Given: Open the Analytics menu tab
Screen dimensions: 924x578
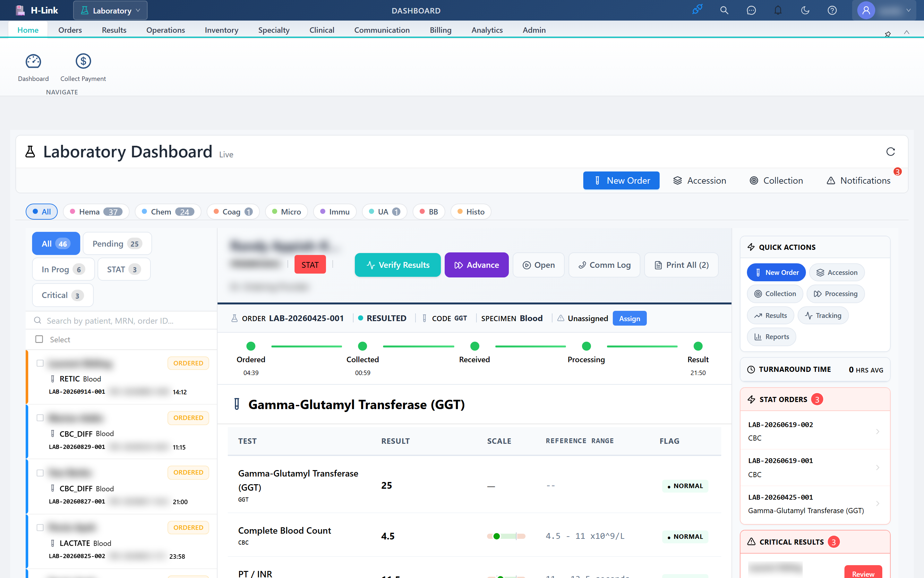Looking at the screenshot, I should [487, 30].
